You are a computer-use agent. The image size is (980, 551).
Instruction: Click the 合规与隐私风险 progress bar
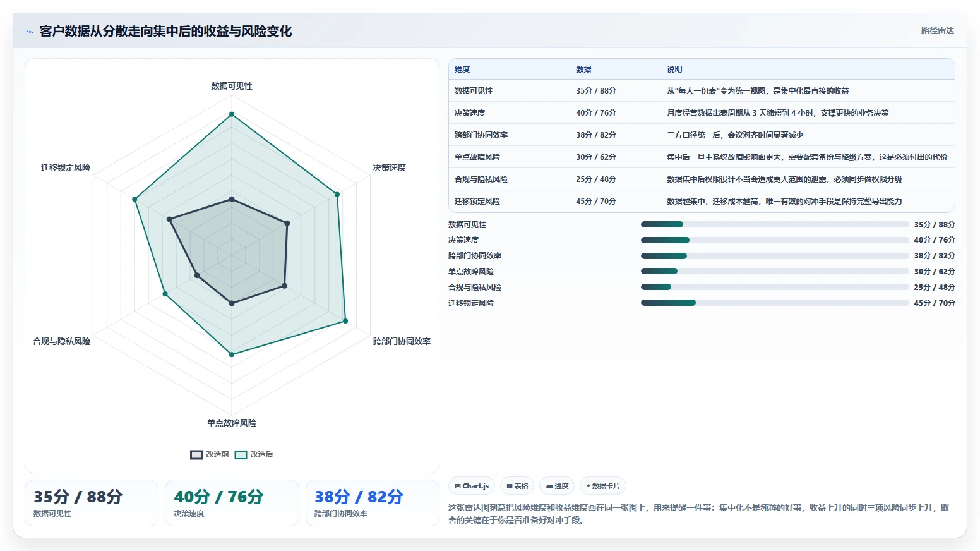[x=775, y=287]
